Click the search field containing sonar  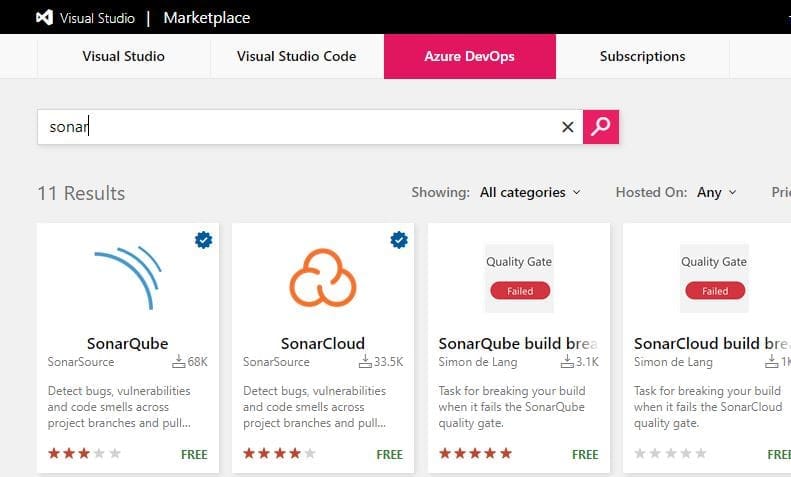300,127
